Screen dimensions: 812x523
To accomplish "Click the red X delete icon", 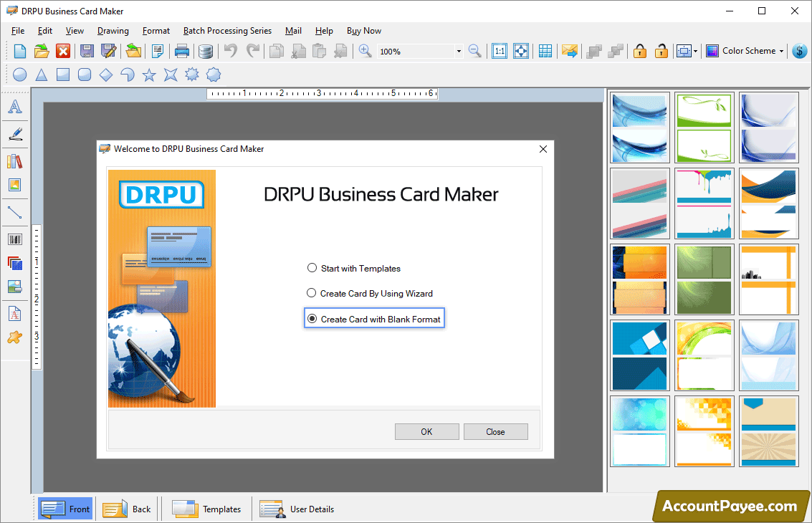I will click(63, 51).
